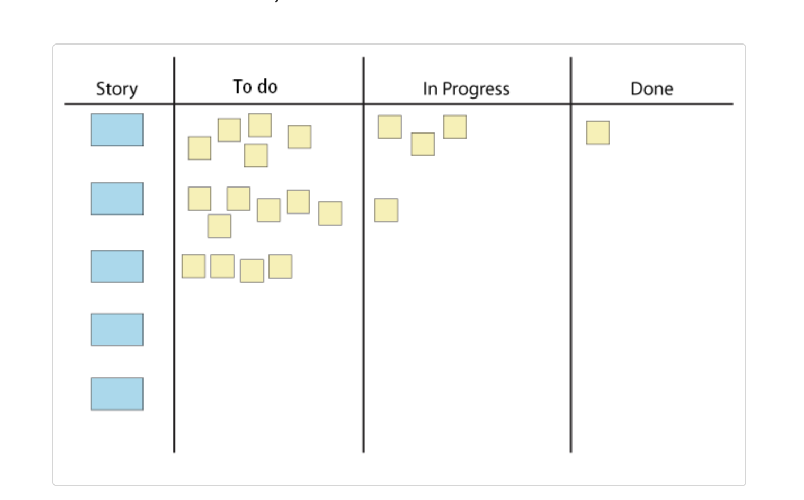Screen dimensions: 804x500
Task: Click the "Story" column header
Action: tap(117, 89)
